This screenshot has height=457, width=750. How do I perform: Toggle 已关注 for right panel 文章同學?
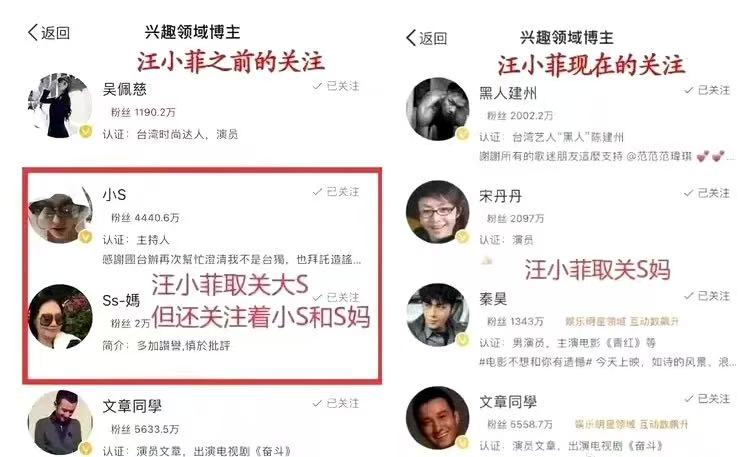pyautogui.click(x=707, y=399)
